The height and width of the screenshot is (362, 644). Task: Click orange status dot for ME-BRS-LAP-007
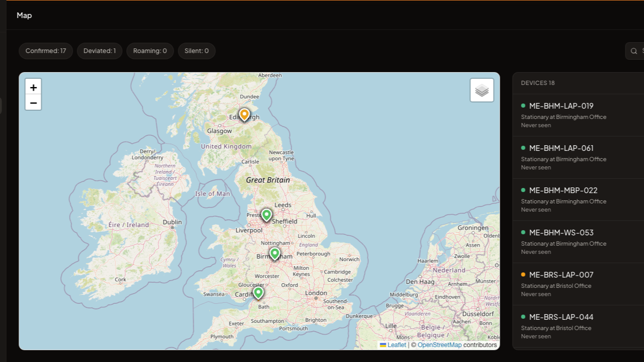pos(523,274)
